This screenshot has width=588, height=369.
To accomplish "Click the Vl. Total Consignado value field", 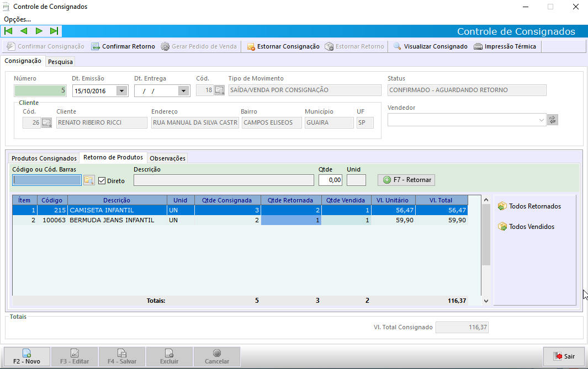I will pos(462,328).
